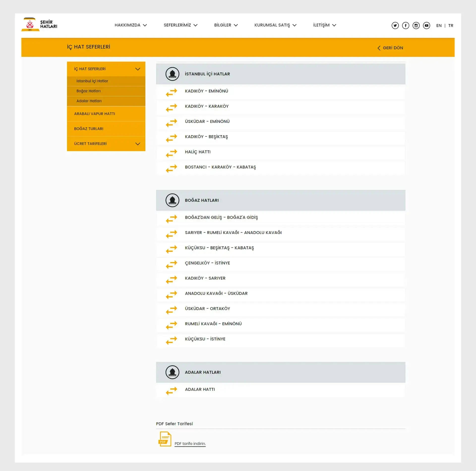
Task: Open the Facebook page icon
Action: 406,25
